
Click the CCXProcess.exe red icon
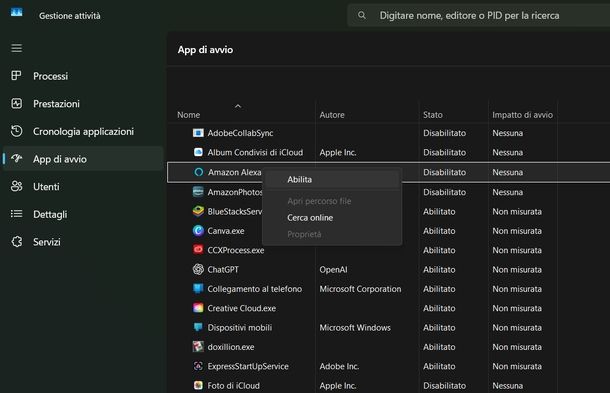(198, 249)
